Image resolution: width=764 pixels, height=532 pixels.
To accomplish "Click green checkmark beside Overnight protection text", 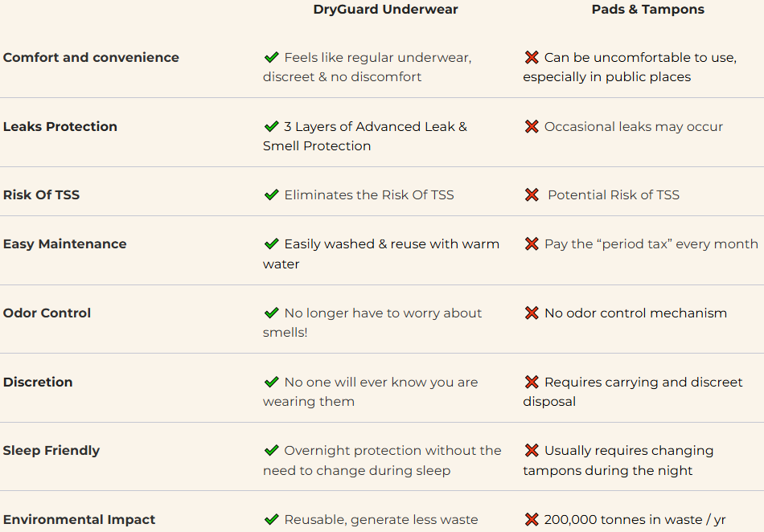I will tap(271, 450).
